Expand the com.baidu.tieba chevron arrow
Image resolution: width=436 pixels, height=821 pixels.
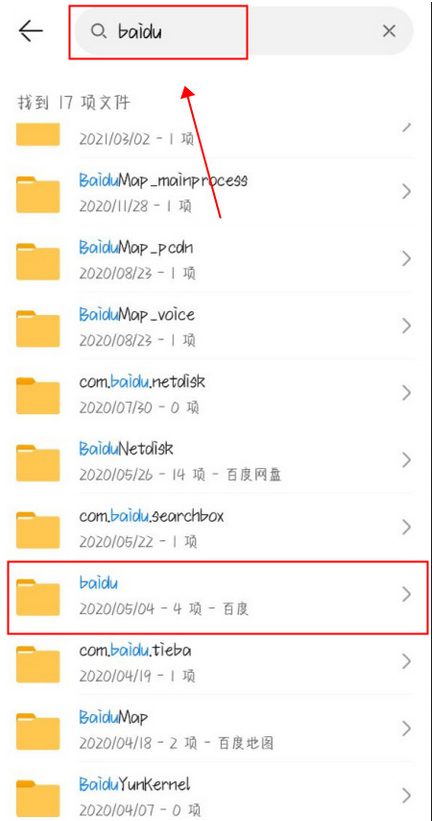(x=406, y=661)
